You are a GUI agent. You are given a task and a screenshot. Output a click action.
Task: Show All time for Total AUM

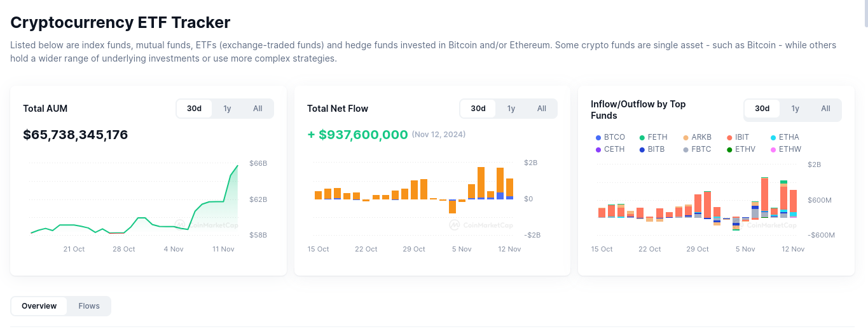[258, 109]
